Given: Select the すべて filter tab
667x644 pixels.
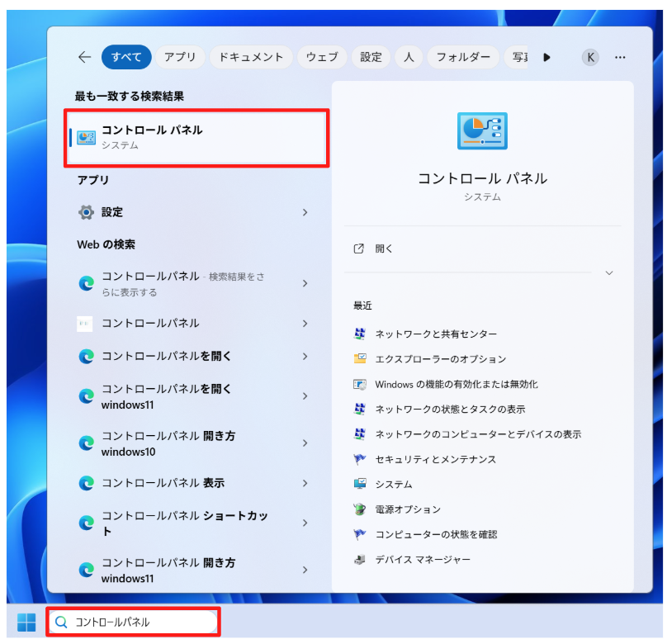Looking at the screenshot, I should [126, 57].
